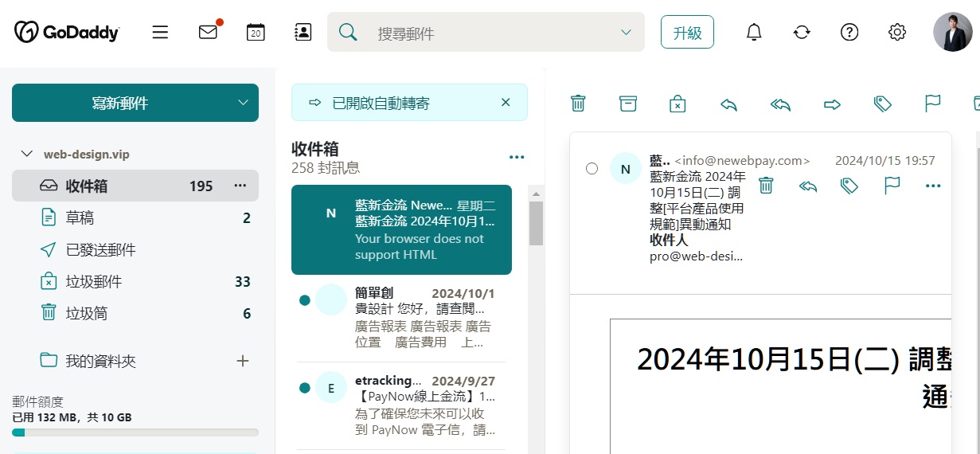Open the etracking PayNow email

pos(401,406)
